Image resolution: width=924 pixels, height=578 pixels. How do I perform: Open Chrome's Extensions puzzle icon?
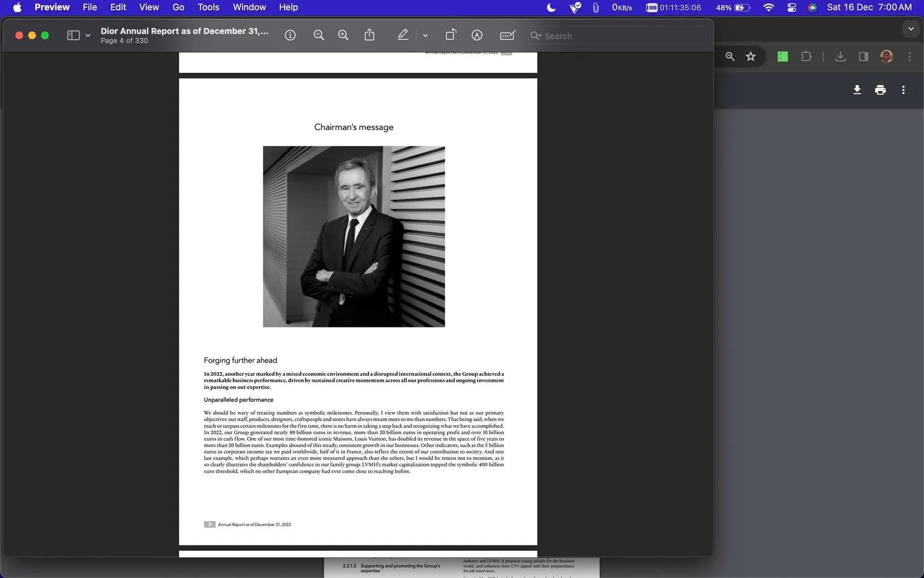(x=805, y=56)
